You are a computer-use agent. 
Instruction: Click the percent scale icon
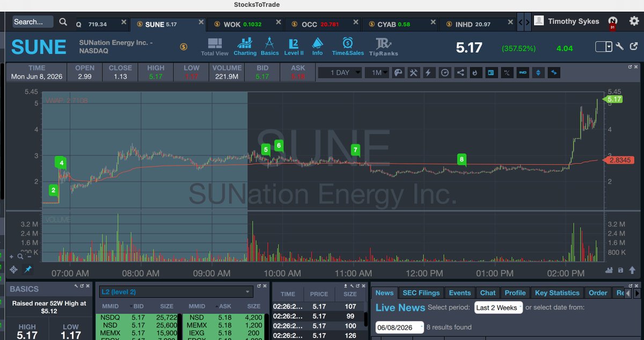tap(506, 72)
